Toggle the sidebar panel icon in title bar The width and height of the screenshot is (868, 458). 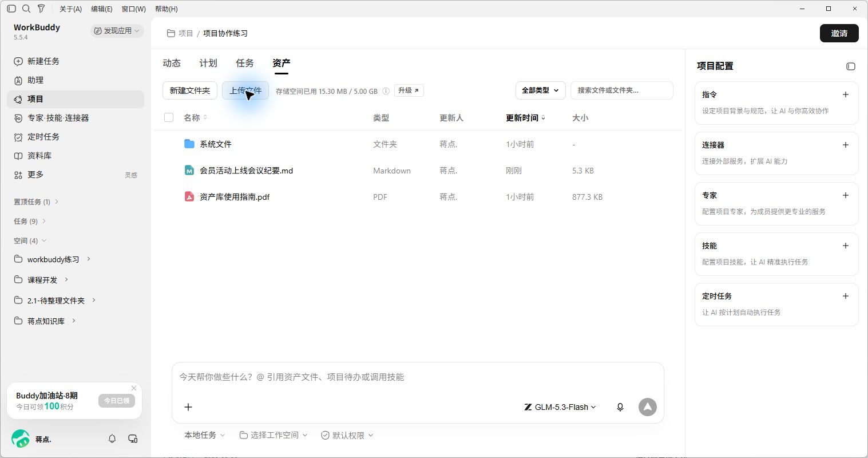(11, 9)
